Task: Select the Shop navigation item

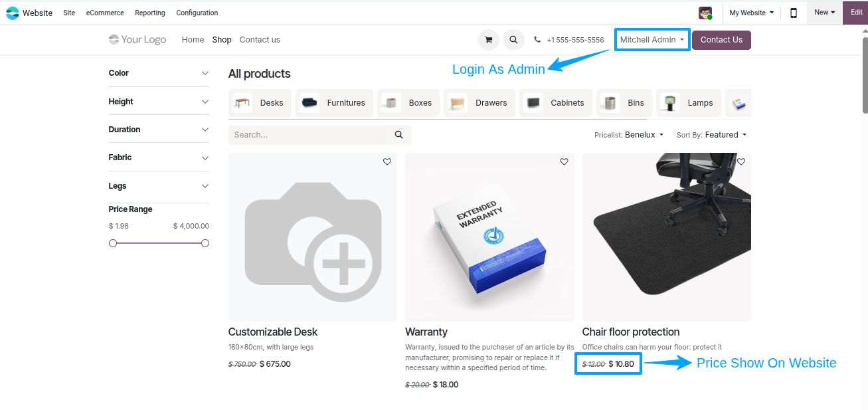Action: pos(222,40)
